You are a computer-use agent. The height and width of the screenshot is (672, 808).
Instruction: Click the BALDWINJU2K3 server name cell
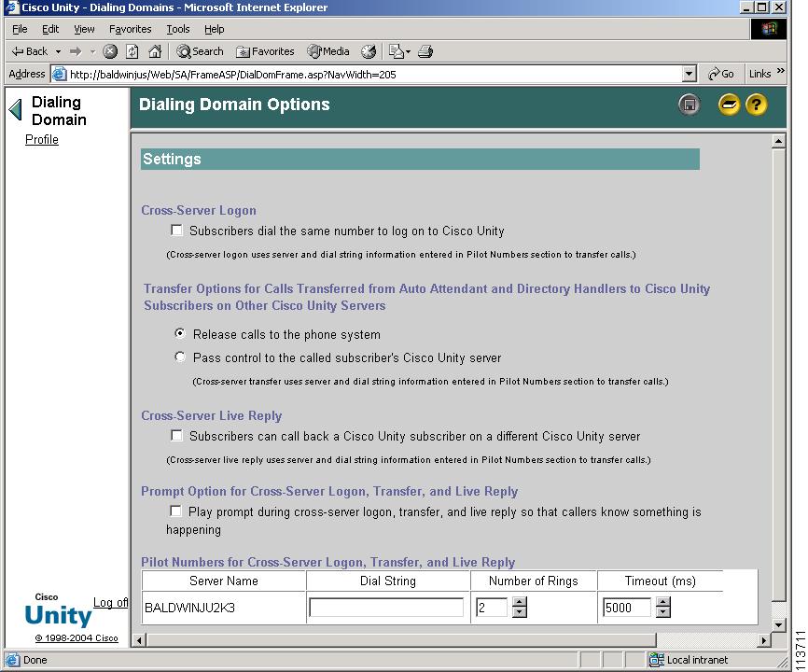click(224, 608)
